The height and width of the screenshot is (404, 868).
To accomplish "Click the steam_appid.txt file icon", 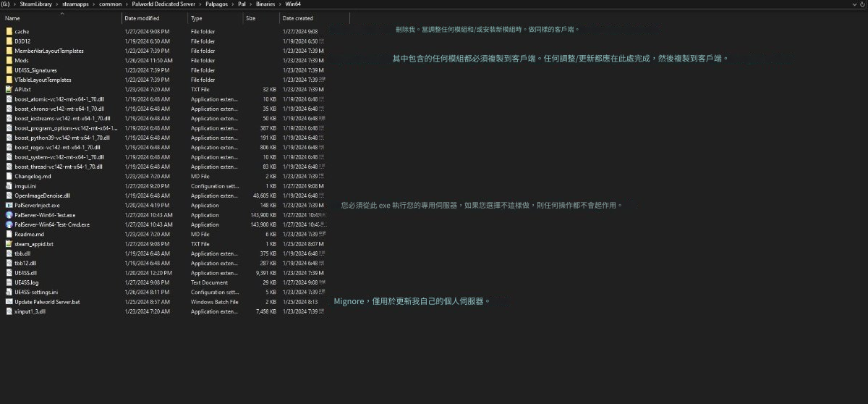I will click(9, 244).
